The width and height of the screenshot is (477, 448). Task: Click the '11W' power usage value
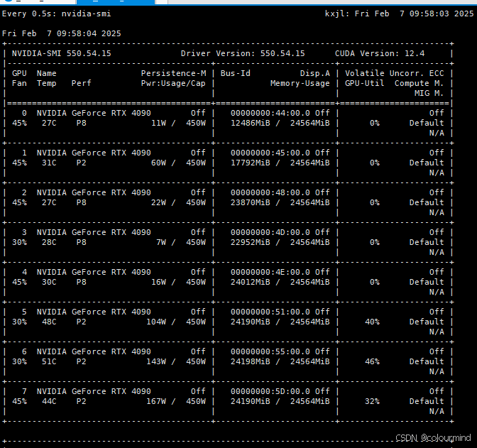158,123
